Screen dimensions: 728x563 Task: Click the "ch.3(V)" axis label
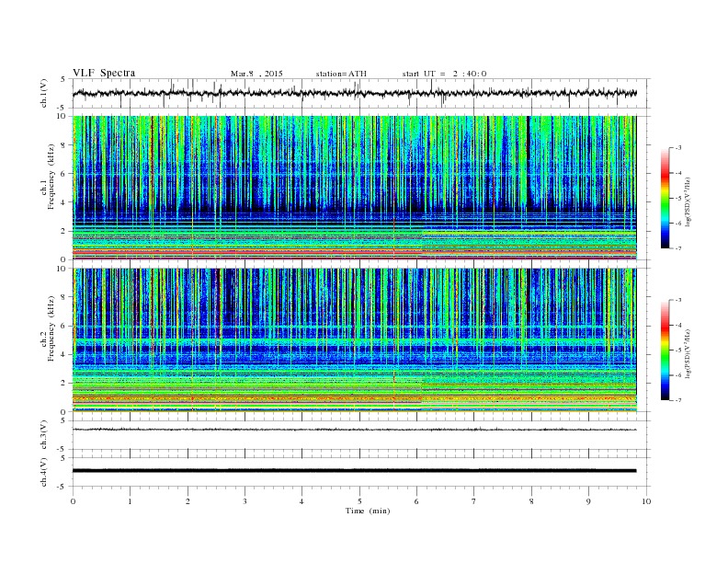(44, 435)
